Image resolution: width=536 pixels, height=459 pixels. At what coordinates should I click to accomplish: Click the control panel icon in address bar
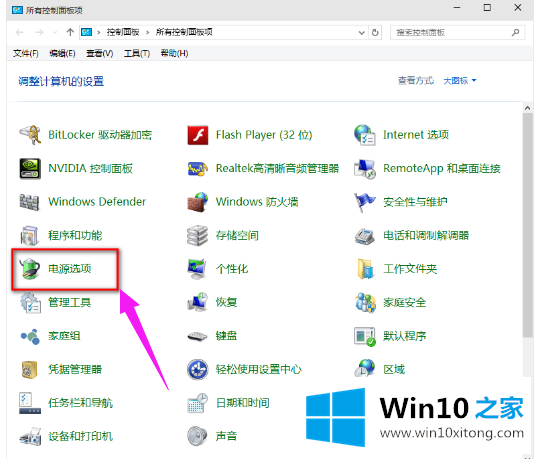click(x=86, y=32)
